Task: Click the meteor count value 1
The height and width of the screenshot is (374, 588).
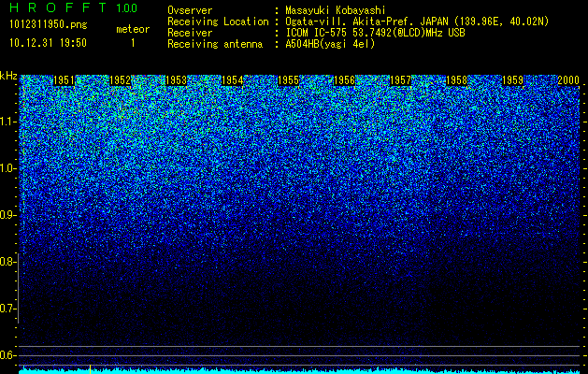Action: [133, 43]
